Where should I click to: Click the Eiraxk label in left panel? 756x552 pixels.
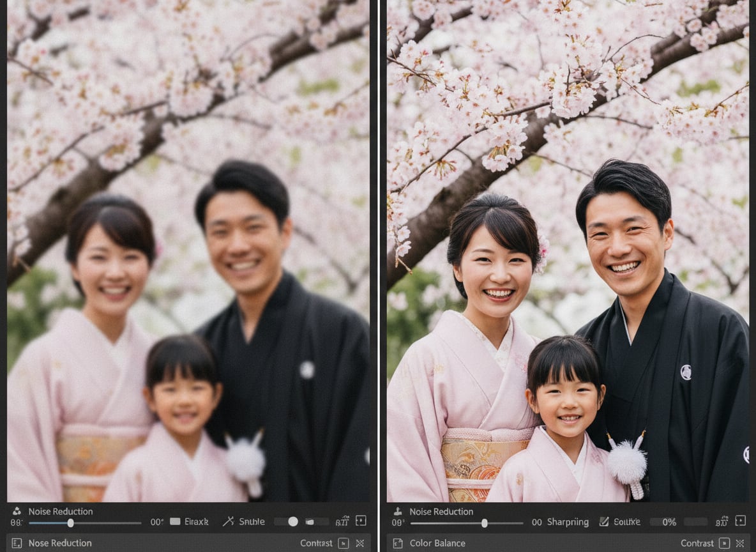[x=196, y=521]
